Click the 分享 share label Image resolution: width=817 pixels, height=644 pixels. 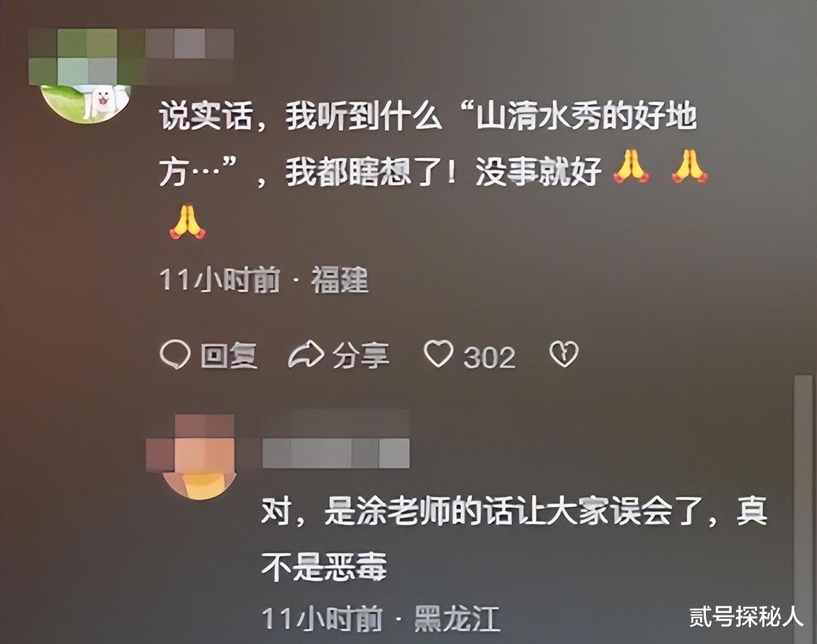tap(361, 356)
